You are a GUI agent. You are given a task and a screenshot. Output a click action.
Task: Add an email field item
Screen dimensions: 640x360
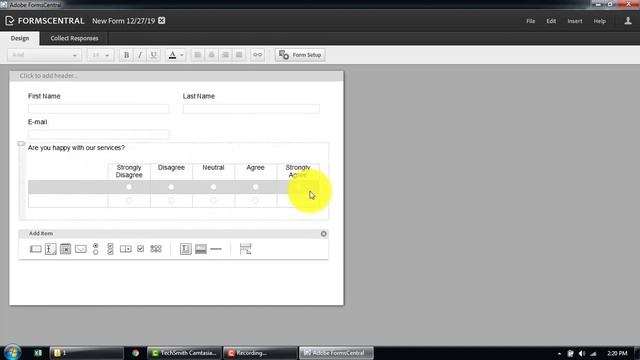click(x=80, y=249)
